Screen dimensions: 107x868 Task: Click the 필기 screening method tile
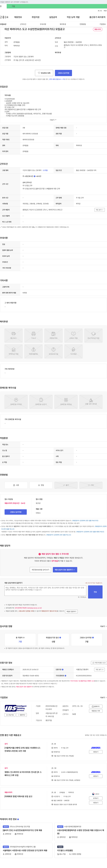[66, 485]
